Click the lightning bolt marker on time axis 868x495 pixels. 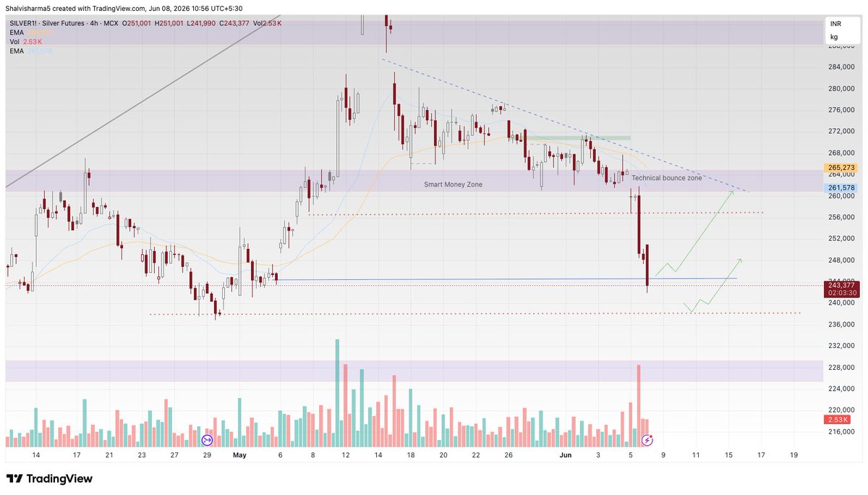click(648, 440)
